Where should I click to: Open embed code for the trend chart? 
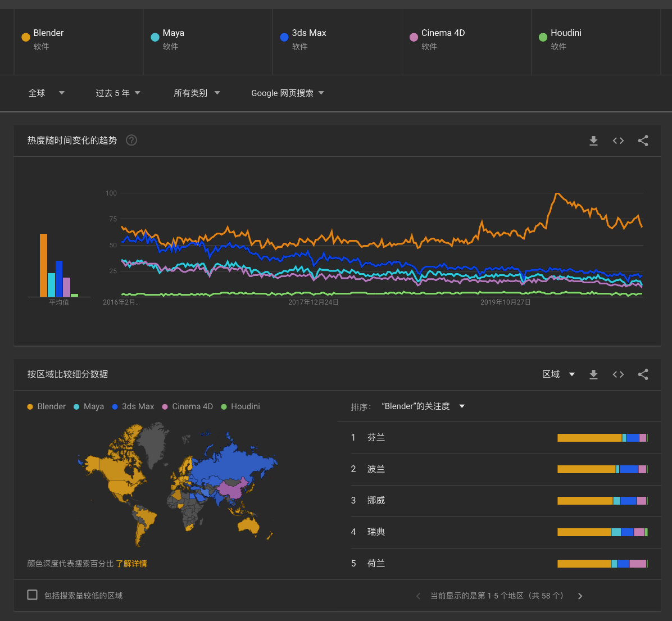click(618, 140)
